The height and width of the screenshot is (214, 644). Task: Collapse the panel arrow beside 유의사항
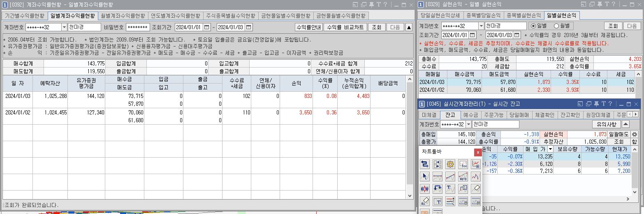point(625,124)
